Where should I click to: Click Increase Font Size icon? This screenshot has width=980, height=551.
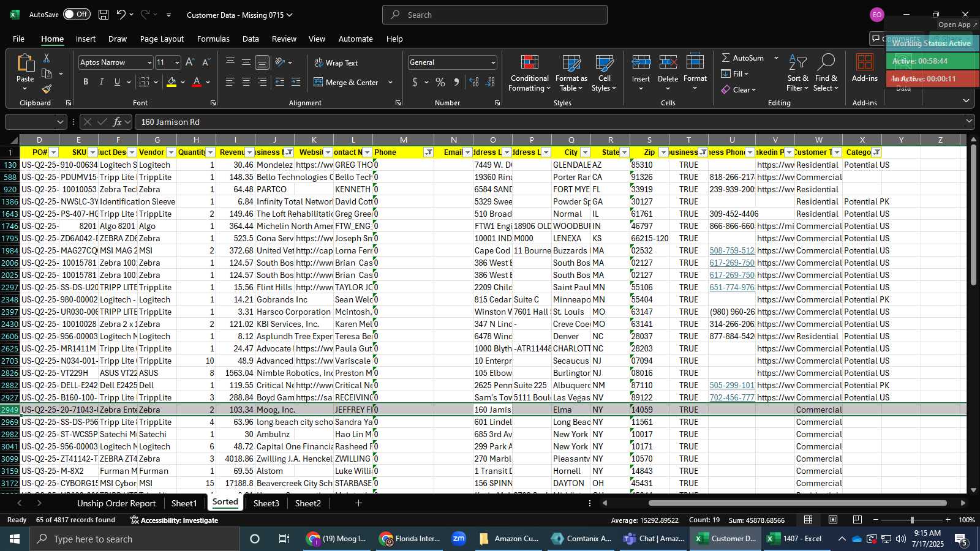(190, 62)
